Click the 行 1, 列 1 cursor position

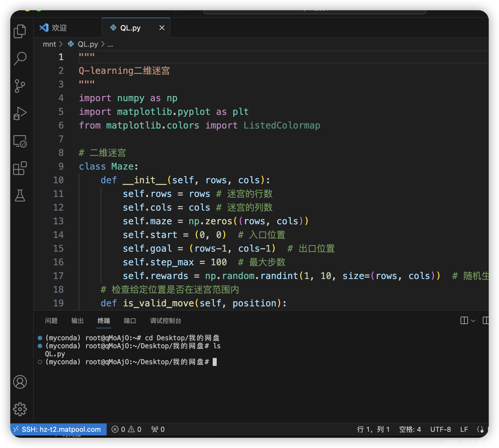373,429
